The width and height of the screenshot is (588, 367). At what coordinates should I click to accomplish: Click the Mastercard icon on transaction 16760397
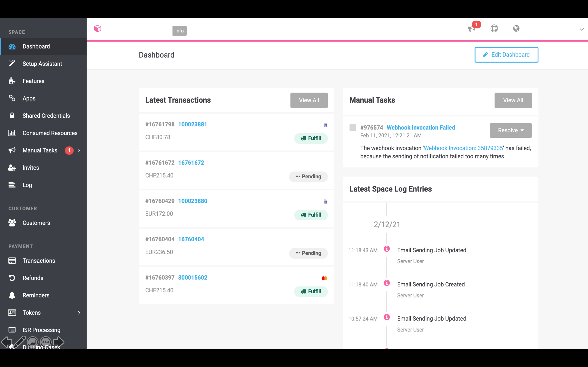coord(324,278)
